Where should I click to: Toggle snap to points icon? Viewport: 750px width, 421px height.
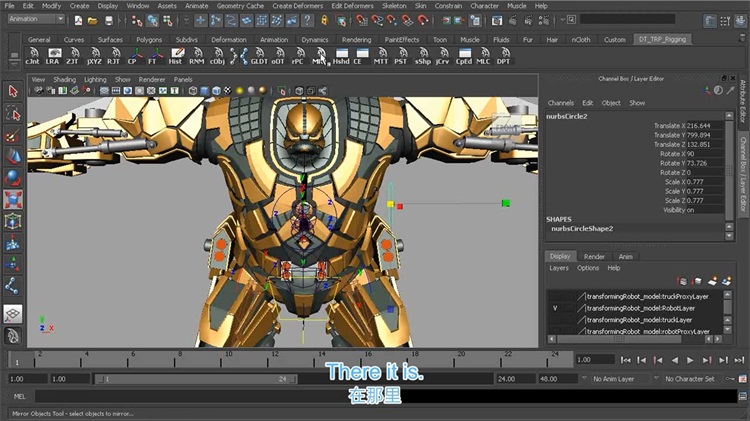point(392,21)
